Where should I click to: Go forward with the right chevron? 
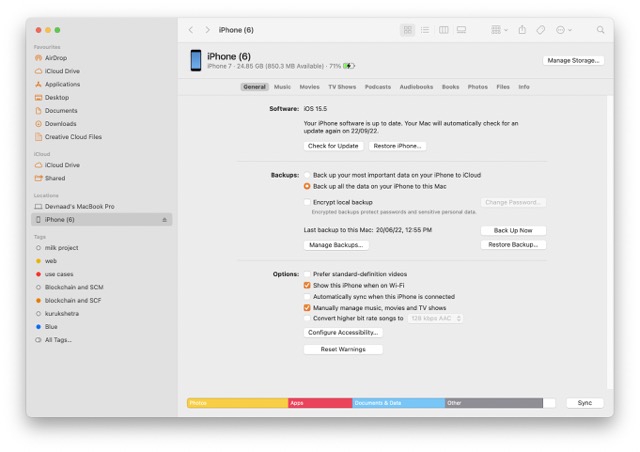coord(207,30)
